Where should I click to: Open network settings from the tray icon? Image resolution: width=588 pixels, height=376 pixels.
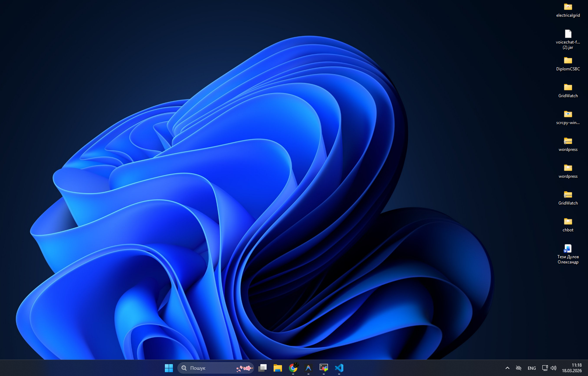click(x=545, y=368)
